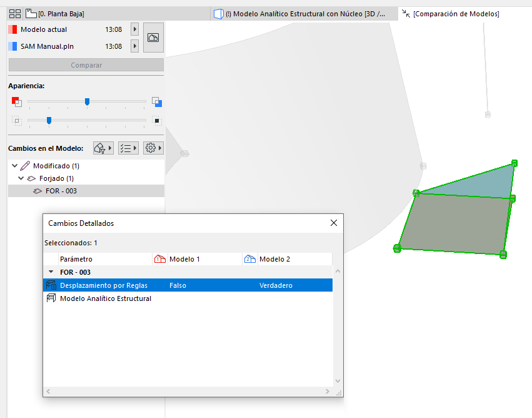Click the 3D window icon on model tab

pyautogui.click(x=219, y=14)
